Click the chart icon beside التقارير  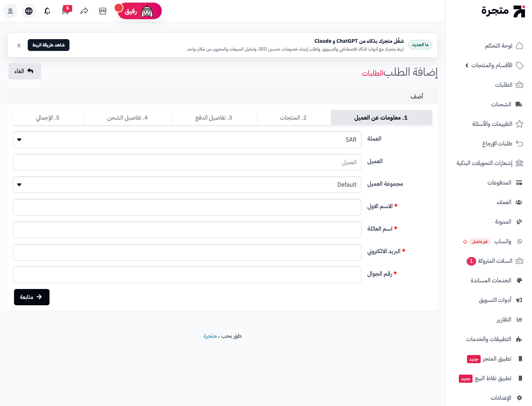tap(519, 320)
